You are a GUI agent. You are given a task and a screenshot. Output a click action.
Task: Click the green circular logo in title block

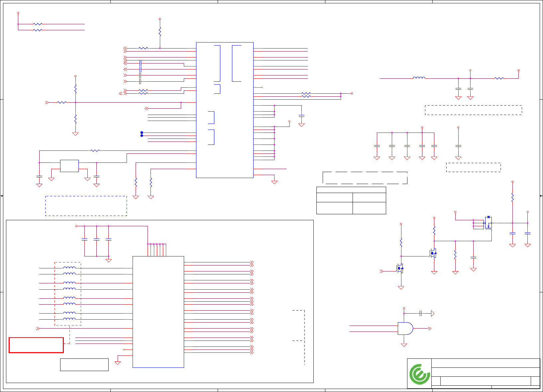pyautogui.click(x=420, y=374)
